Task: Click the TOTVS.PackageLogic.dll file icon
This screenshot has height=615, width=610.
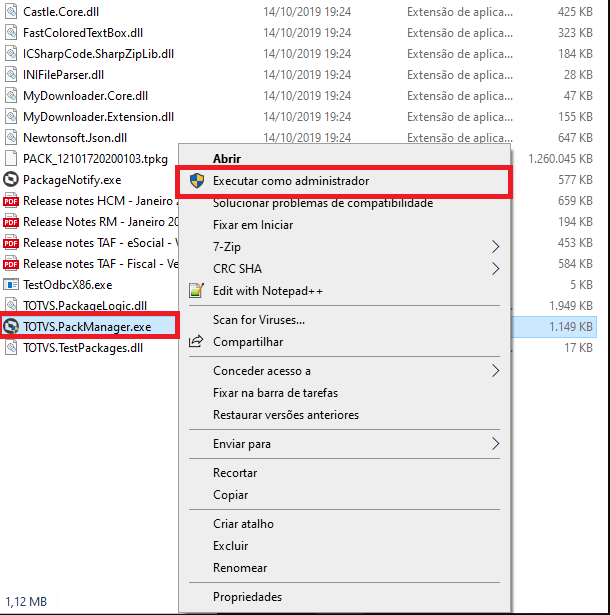Action: click(x=11, y=306)
